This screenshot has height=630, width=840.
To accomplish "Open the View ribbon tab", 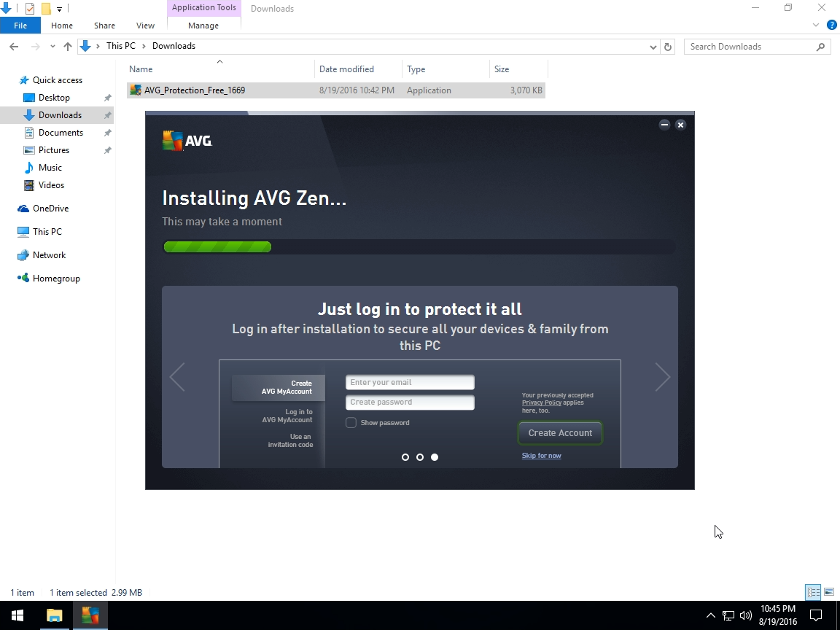I will [145, 26].
